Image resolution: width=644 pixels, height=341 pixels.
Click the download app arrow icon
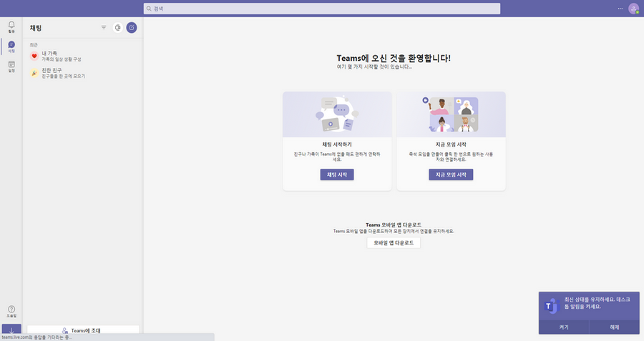coord(11,330)
